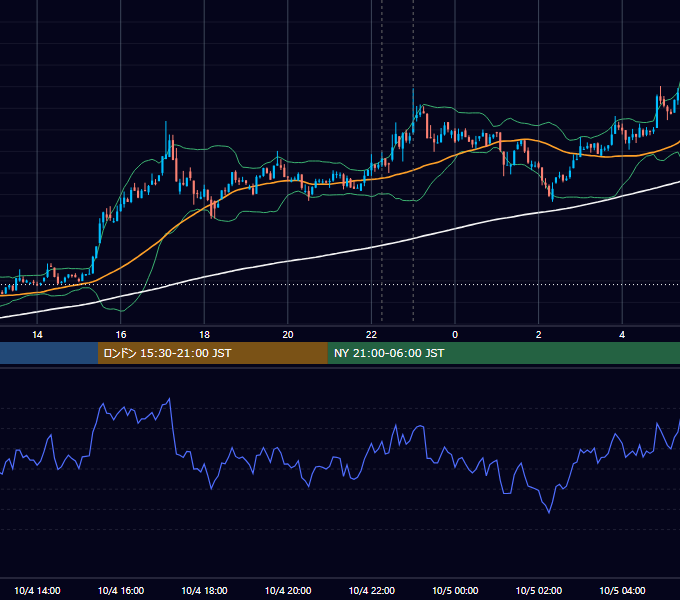Click the 18 hour label on time axis
Viewport: 680px width, 600px height.
click(204, 335)
